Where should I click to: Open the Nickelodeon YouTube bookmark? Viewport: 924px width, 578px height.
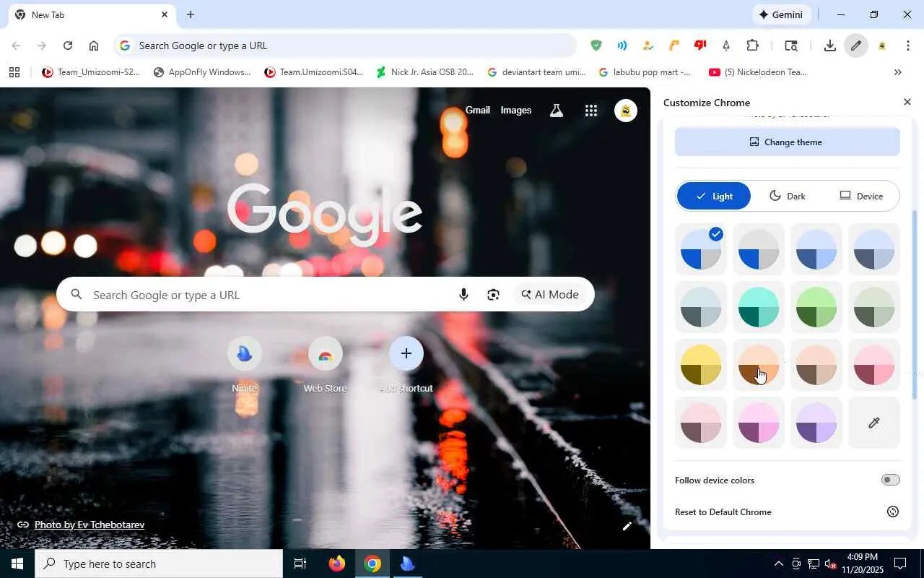click(758, 72)
